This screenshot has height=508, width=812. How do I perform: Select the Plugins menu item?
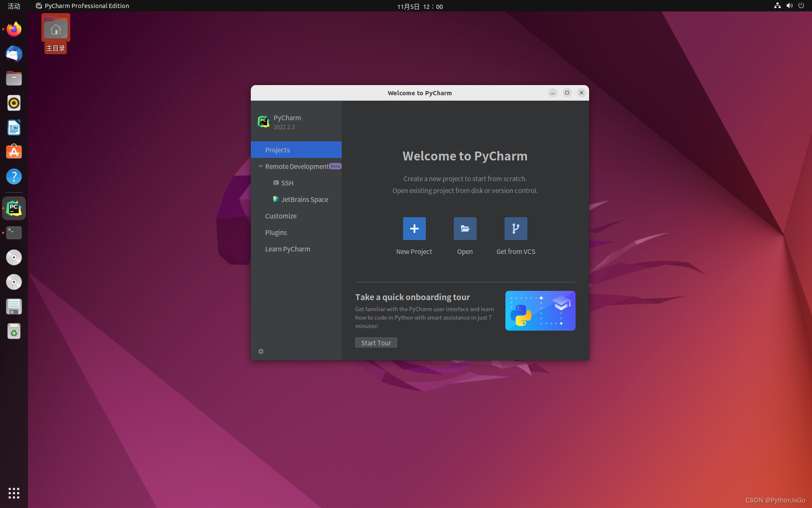(x=275, y=232)
